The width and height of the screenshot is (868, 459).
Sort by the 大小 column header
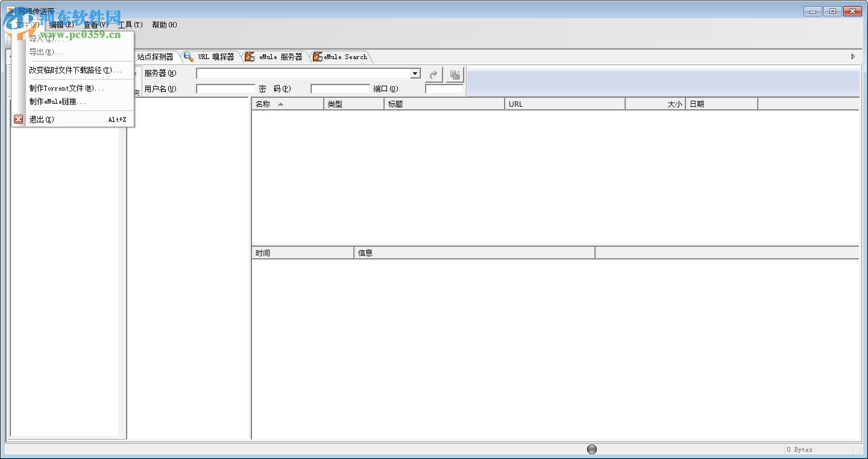pos(655,104)
